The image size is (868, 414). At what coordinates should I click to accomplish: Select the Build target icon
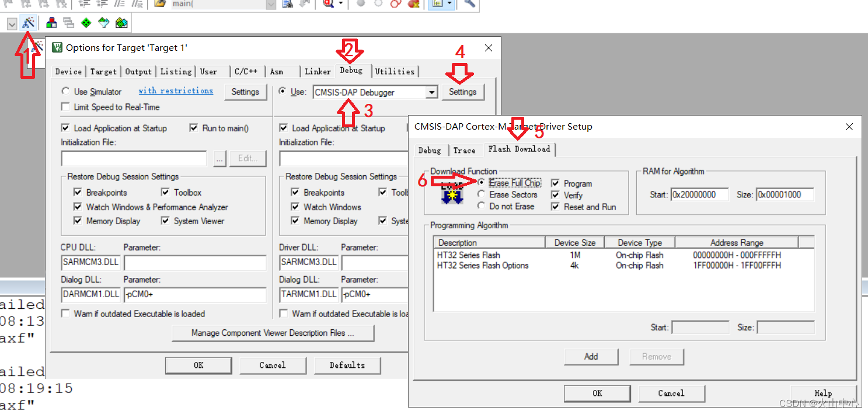click(x=51, y=23)
